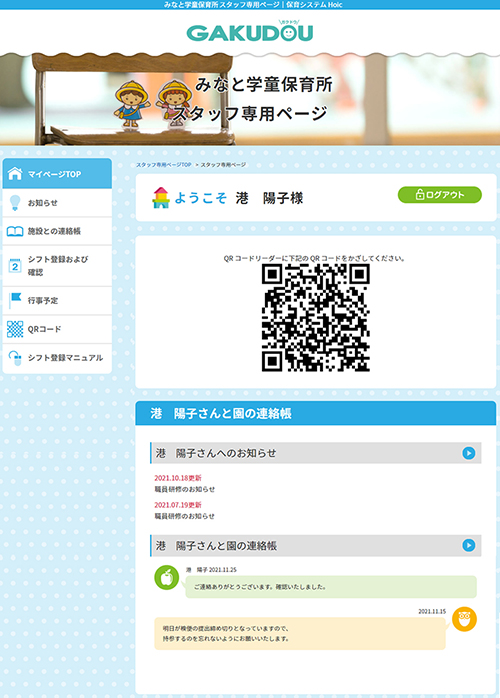Click the GAKUDOU logo

coord(250,31)
